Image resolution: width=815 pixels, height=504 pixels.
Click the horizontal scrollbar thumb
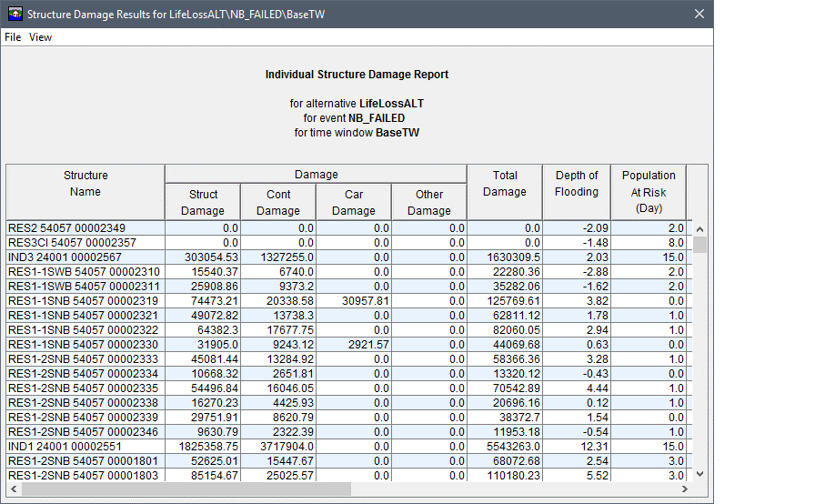click(x=186, y=489)
